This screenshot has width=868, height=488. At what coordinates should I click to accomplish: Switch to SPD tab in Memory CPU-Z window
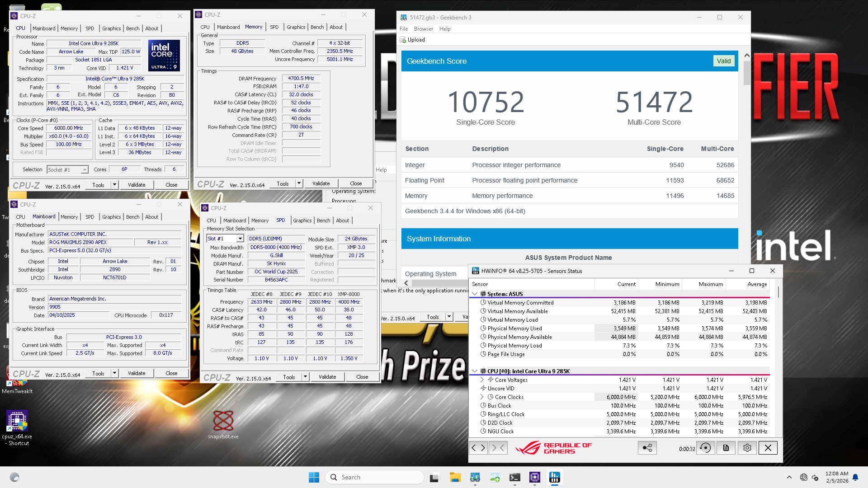coord(274,27)
